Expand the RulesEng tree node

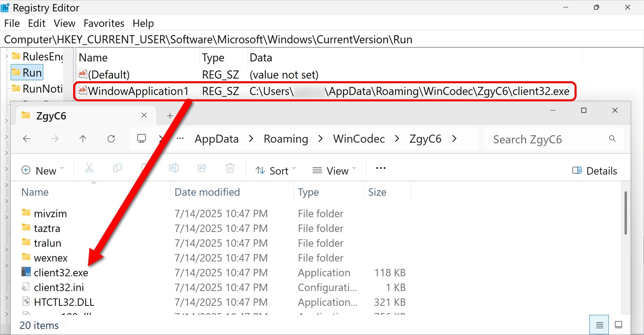[6, 56]
